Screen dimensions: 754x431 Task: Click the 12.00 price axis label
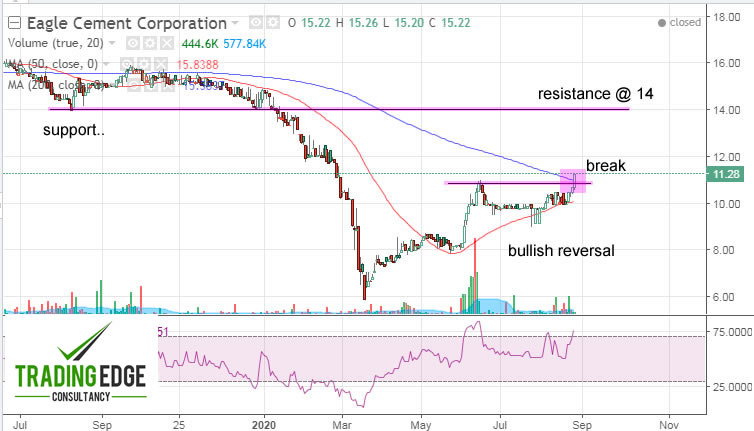pyautogui.click(x=727, y=157)
